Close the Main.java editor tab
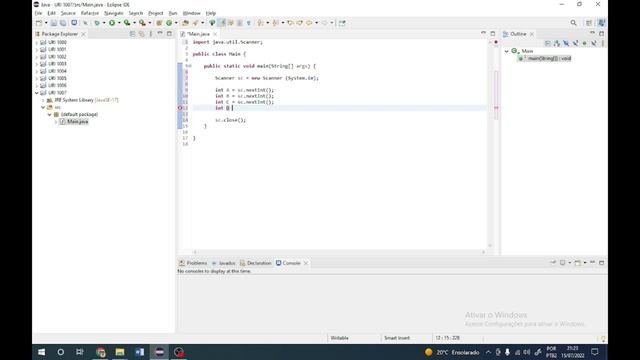The height and width of the screenshot is (360, 640). (x=215, y=34)
